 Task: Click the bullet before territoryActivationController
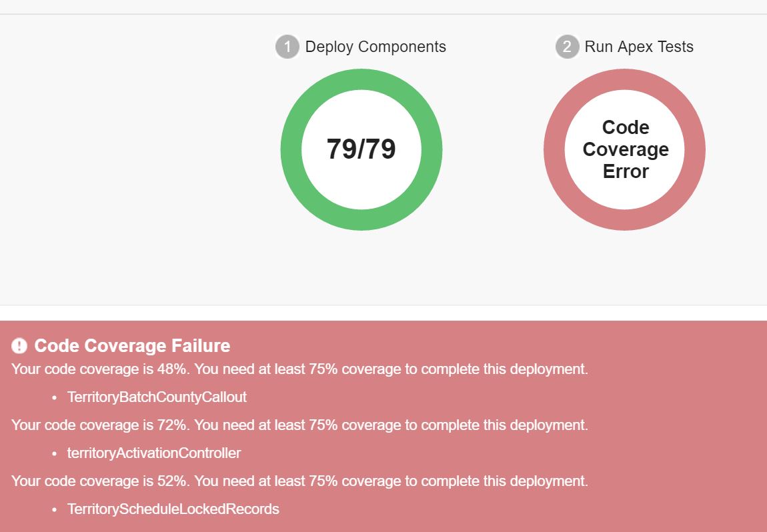(55, 454)
